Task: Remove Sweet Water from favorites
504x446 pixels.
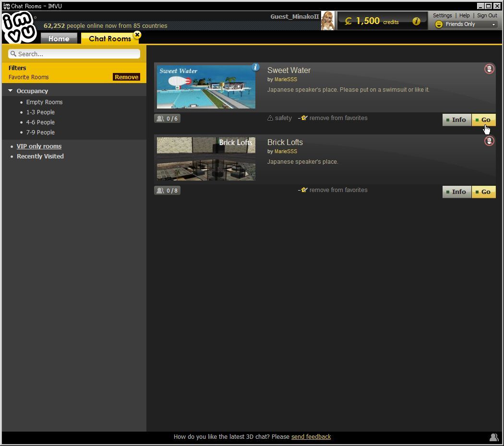Action: 338,118
